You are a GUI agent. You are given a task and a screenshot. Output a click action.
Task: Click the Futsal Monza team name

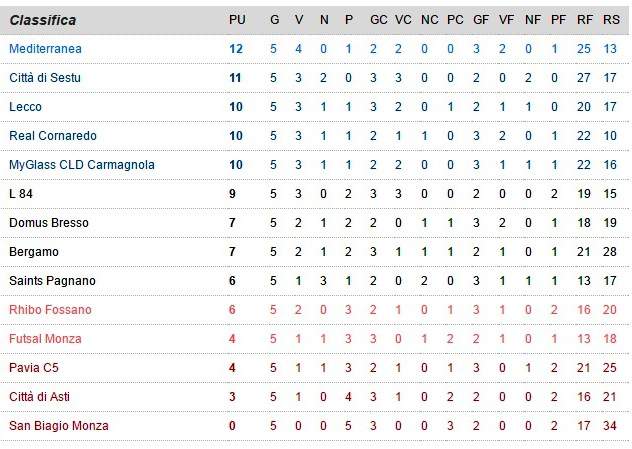point(46,339)
